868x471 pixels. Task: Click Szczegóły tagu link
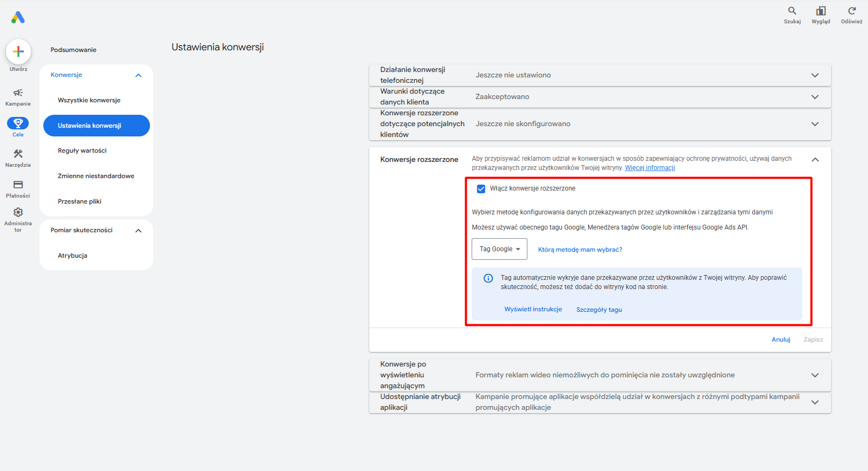tap(599, 310)
